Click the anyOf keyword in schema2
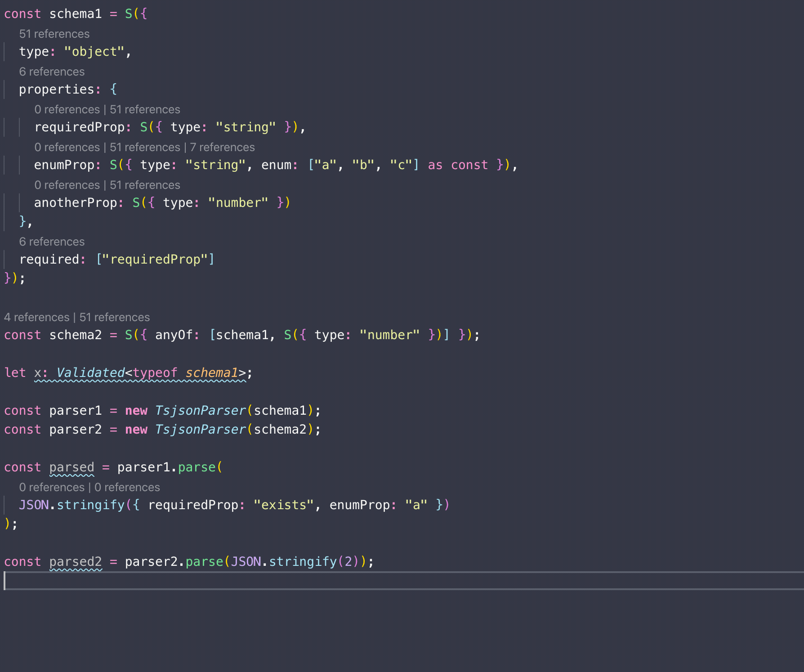Viewport: 804px width, 672px height. coord(175,335)
